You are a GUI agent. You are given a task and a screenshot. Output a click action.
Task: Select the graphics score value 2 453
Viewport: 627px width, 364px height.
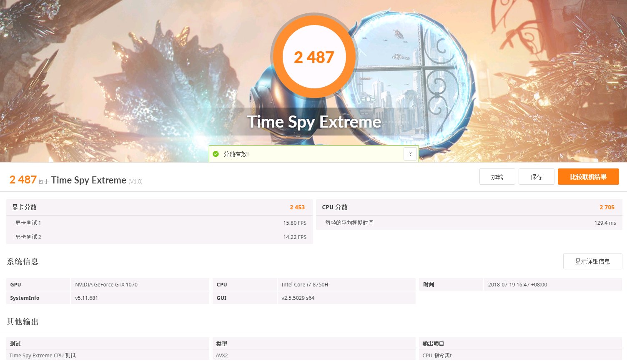297,207
